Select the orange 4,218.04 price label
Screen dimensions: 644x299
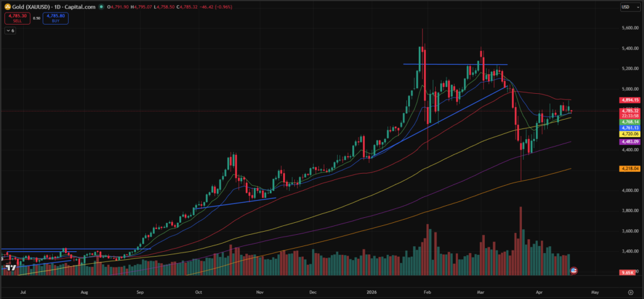point(630,168)
